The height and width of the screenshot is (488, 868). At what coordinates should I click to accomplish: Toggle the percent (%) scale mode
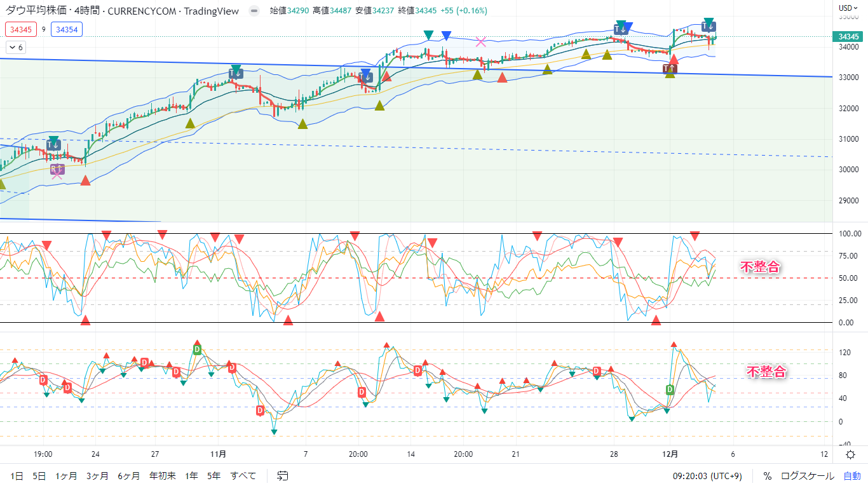coord(767,475)
